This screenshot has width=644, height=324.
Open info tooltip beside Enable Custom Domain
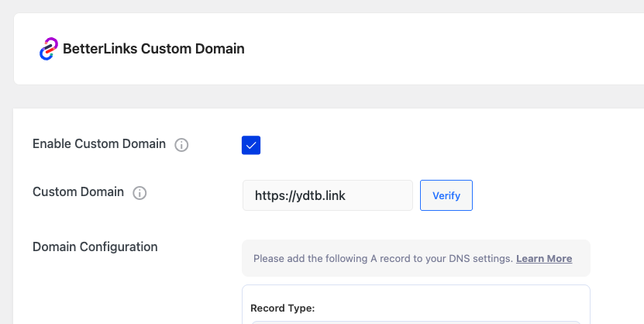tap(181, 145)
